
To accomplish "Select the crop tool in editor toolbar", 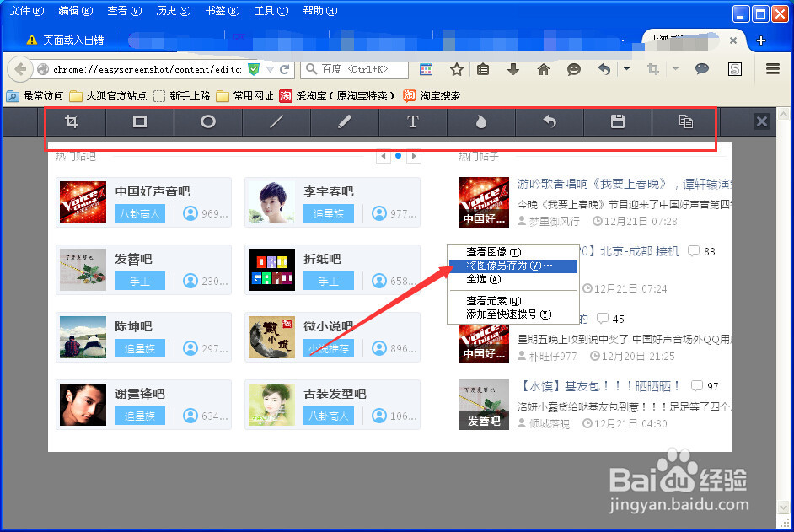I will 72,121.
